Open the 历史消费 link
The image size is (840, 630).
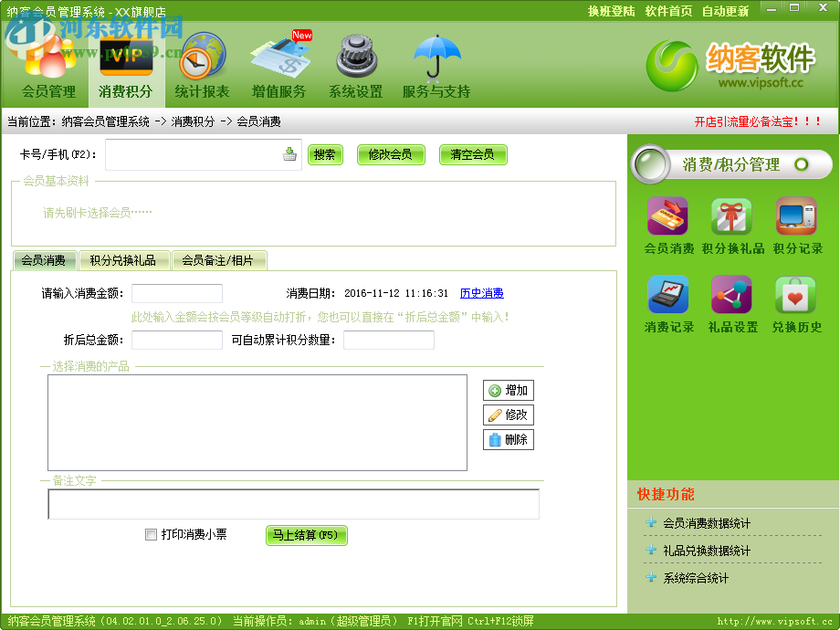(x=481, y=293)
